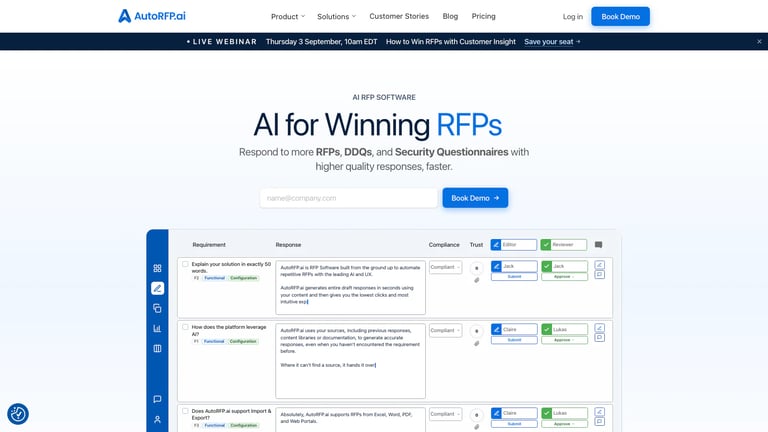Image resolution: width=768 pixels, height=432 pixels.
Task: Click Submit in the 'platform leverage AI' row
Action: tap(514, 340)
